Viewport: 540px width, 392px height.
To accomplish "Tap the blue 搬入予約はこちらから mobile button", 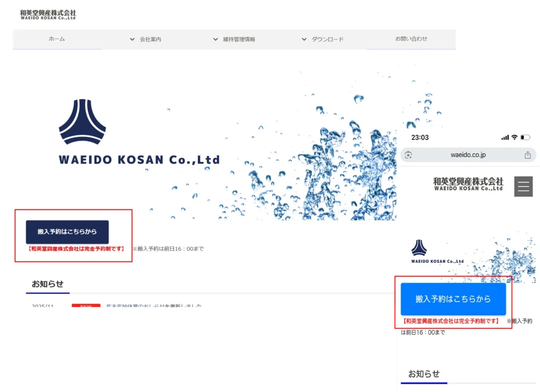I will click(453, 299).
